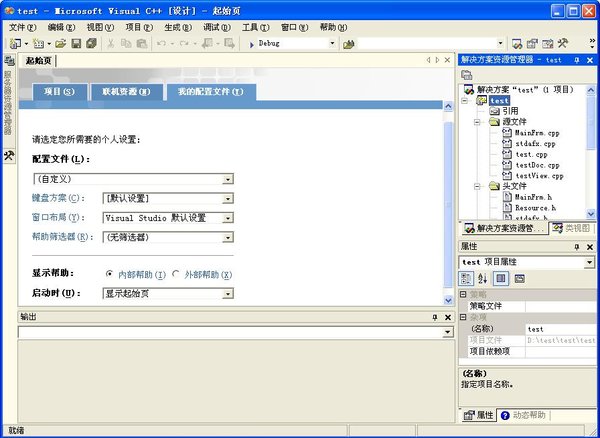This screenshot has height=438, width=600.
Task: Switch to the 项目 start page tab
Action: 60,92
